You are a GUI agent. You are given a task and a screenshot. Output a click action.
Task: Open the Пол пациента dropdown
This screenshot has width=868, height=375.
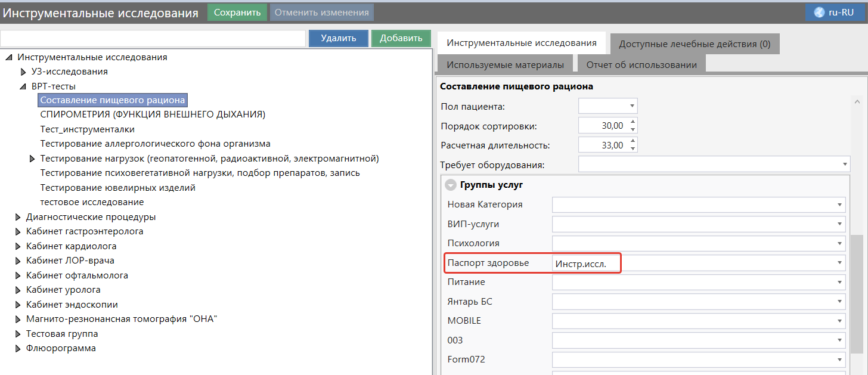[x=631, y=107]
